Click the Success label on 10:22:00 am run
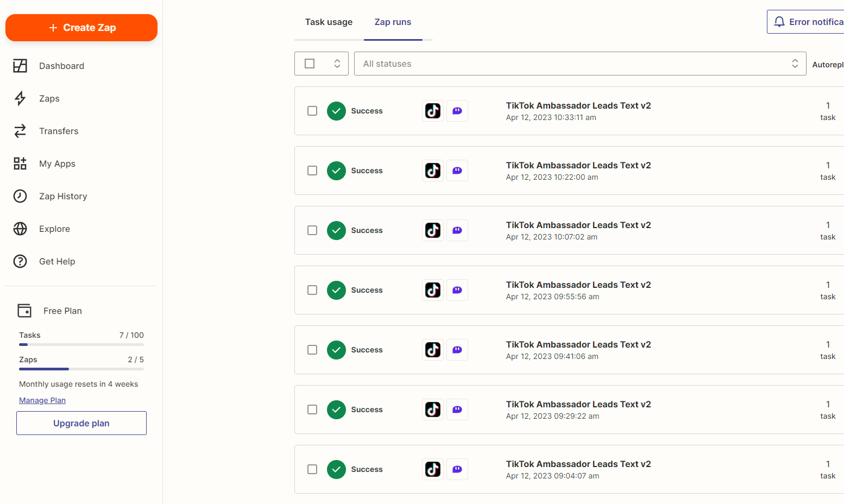The height and width of the screenshot is (504, 844). (367, 171)
